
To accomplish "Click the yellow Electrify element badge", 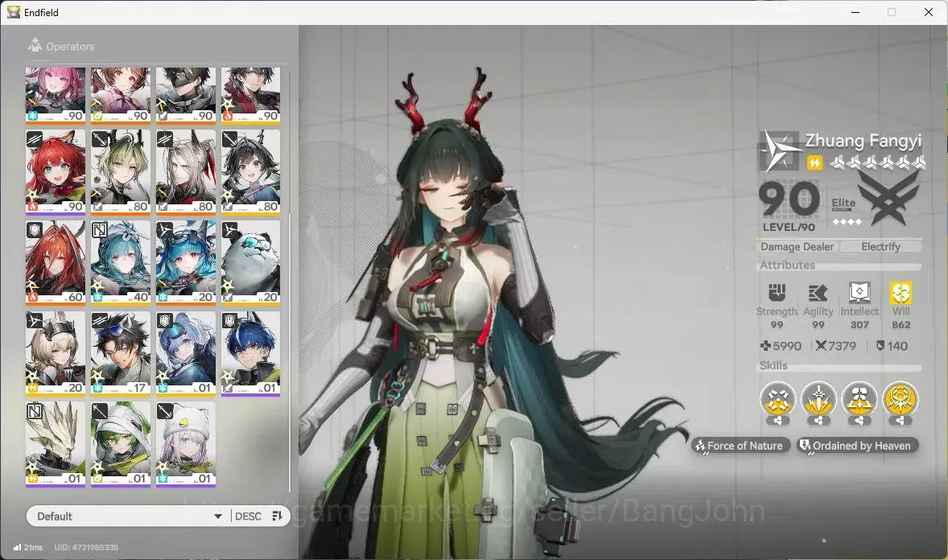I will [814, 163].
